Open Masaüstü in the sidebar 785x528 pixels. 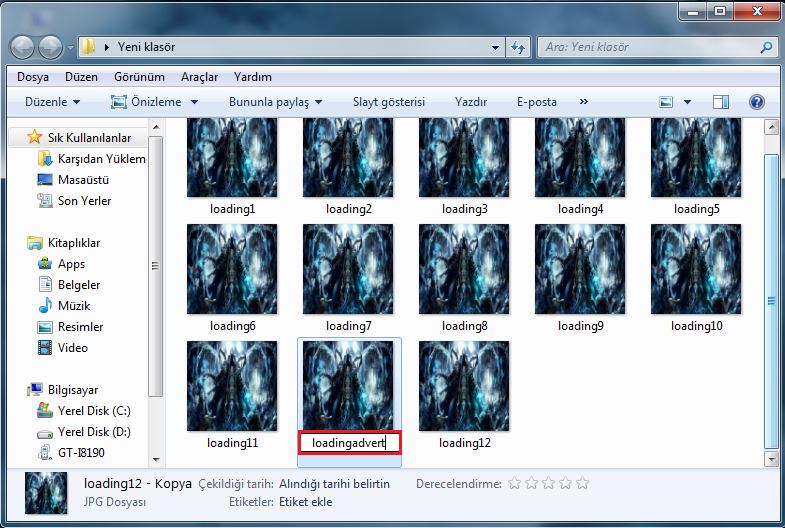pos(73,180)
